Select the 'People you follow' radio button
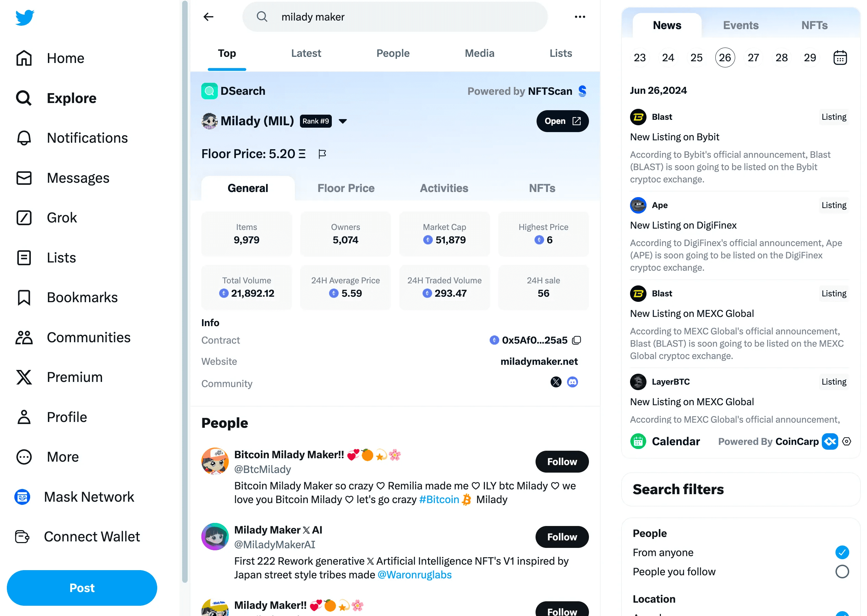 tap(842, 572)
